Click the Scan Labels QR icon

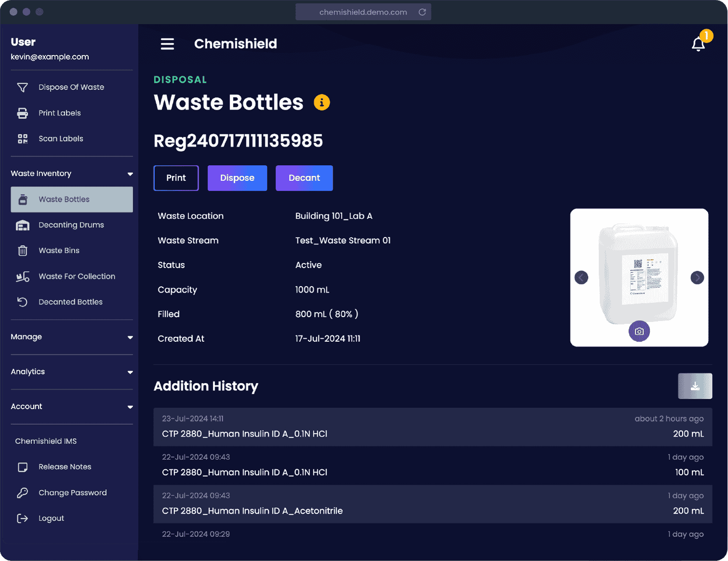coord(23,139)
